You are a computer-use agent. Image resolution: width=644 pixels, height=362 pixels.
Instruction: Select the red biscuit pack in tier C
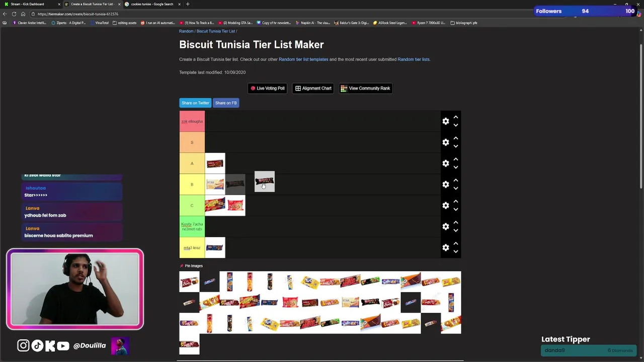click(235, 206)
